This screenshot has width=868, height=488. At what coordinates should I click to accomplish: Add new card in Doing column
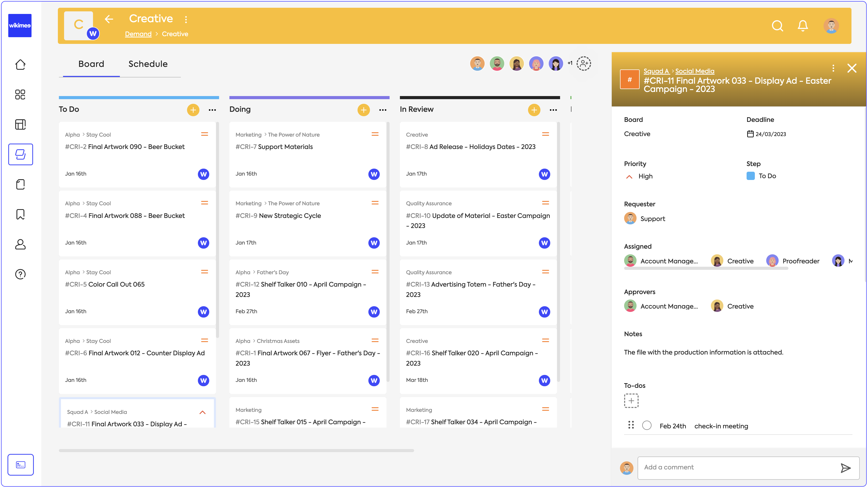[x=363, y=110]
